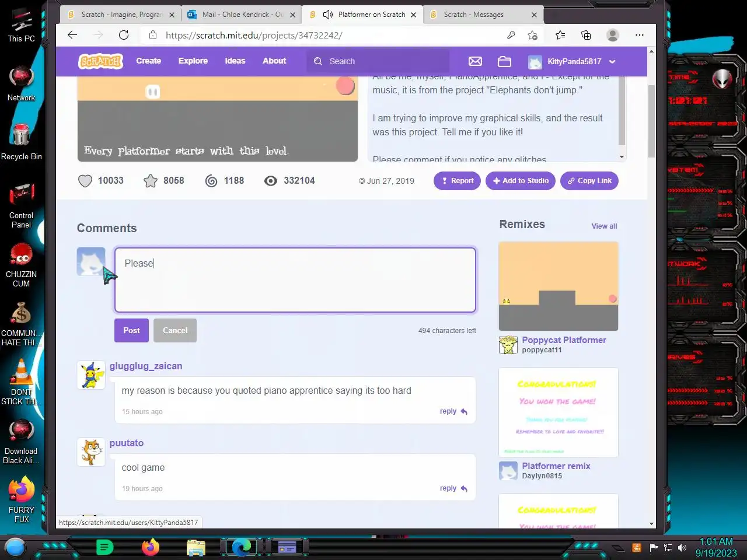The image size is (747, 560).
Task: Click the comment text box containing Please
Action: tap(295, 280)
